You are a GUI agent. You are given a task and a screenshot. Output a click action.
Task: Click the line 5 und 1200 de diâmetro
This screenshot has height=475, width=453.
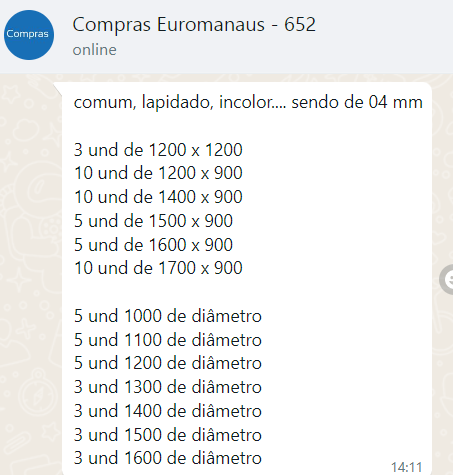tap(168, 363)
